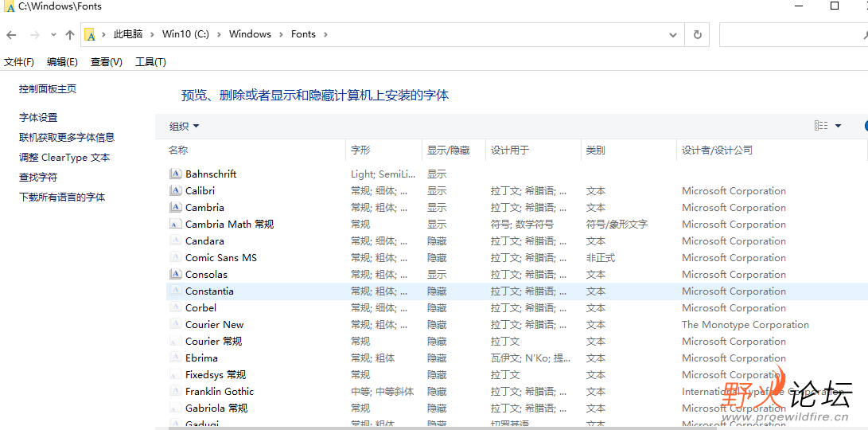Go up one folder level
The image size is (868, 430).
[x=70, y=35]
